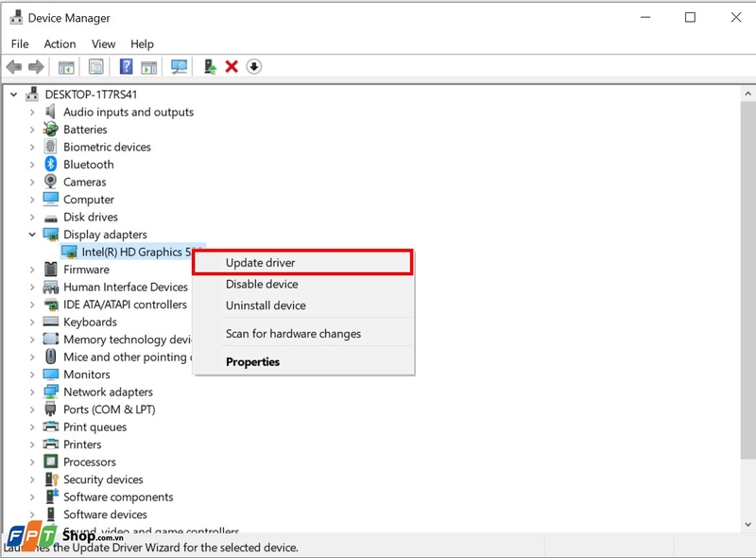Click the Keyboards category icon
Image resolution: width=756 pixels, height=558 pixels.
51,322
